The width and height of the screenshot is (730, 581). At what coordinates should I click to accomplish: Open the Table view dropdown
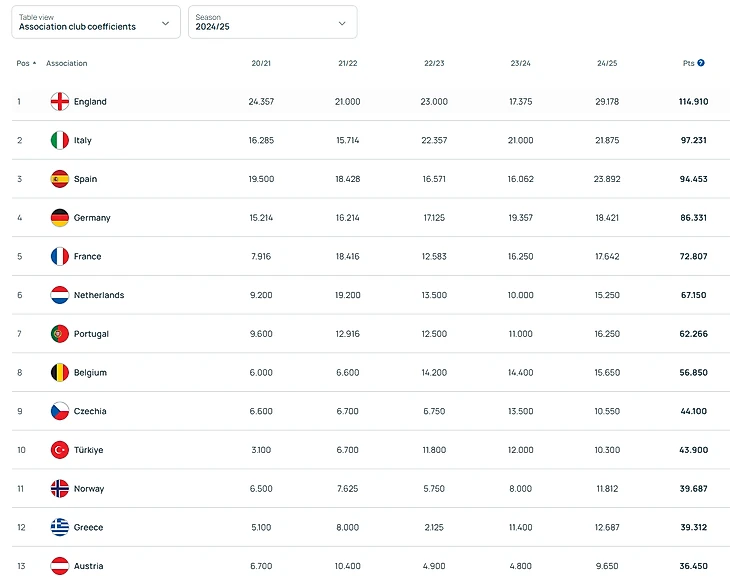click(96, 22)
